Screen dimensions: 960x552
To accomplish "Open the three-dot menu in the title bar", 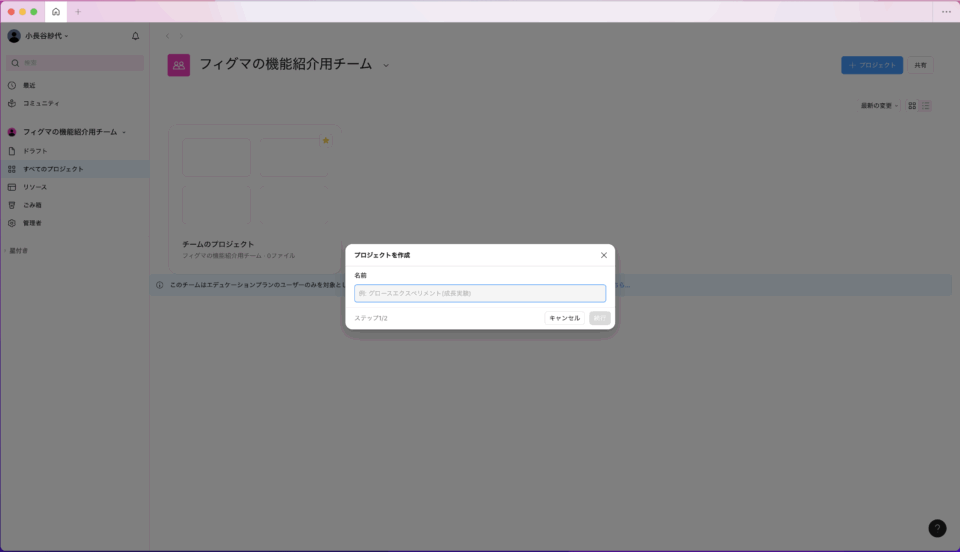I will coord(946,11).
